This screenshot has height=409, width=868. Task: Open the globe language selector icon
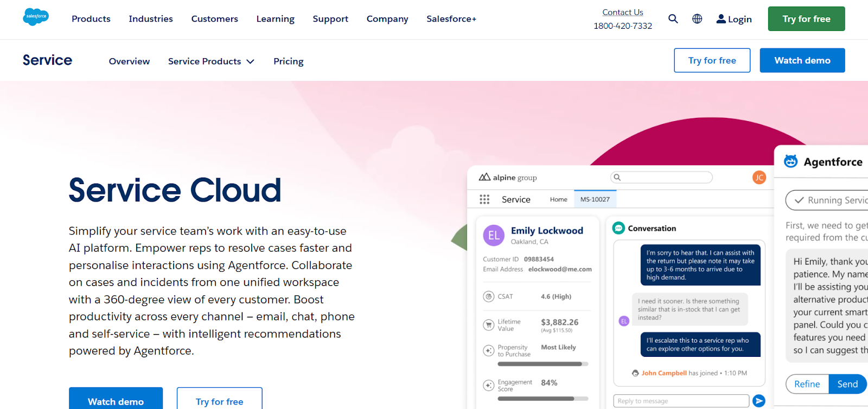pos(697,18)
